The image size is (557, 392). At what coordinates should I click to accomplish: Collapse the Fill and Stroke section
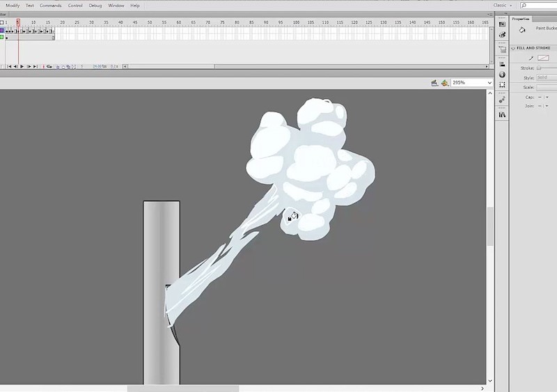pyautogui.click(x=513, y=48)
